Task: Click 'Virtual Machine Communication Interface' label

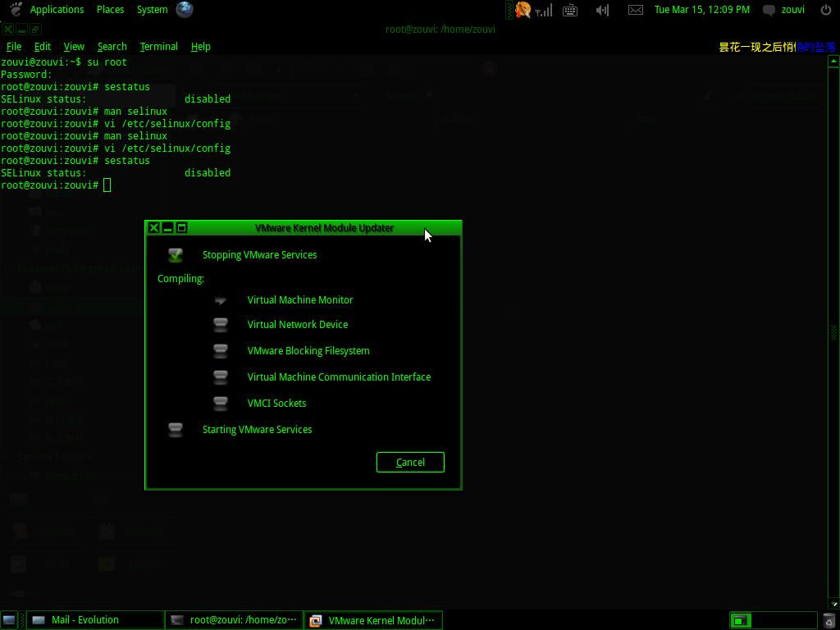Action: pos(339,377)
